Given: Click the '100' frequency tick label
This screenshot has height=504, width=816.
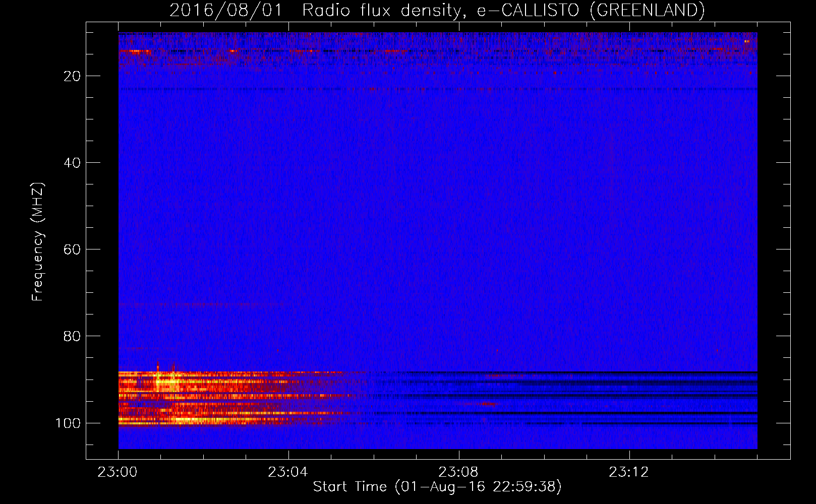Looking at the screenshot, I should [x=68, y=423].
